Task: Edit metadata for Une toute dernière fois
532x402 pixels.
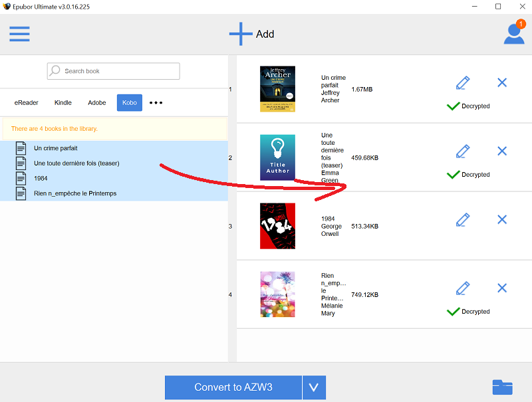Action: [463, 151]
